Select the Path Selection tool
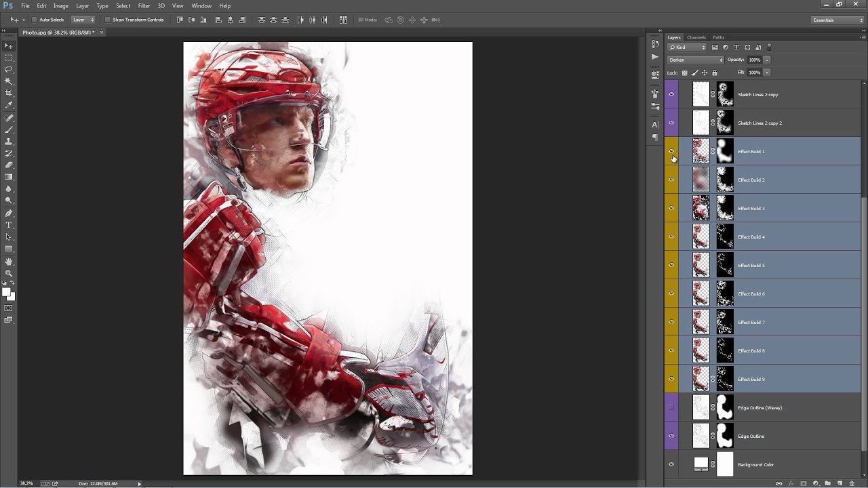 click(9, 237)
